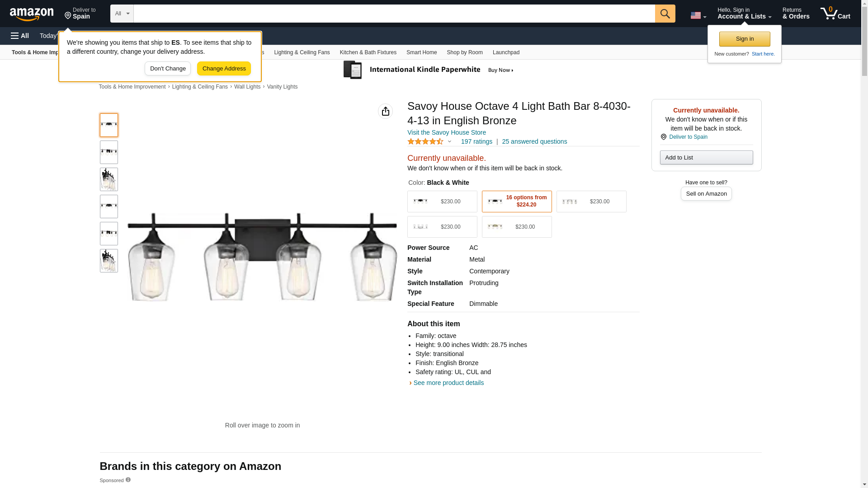The height and width of the screenshot is (488, 868).
Task: Click the Deliver to Spain location icon
Action: [x=663, y=137]
